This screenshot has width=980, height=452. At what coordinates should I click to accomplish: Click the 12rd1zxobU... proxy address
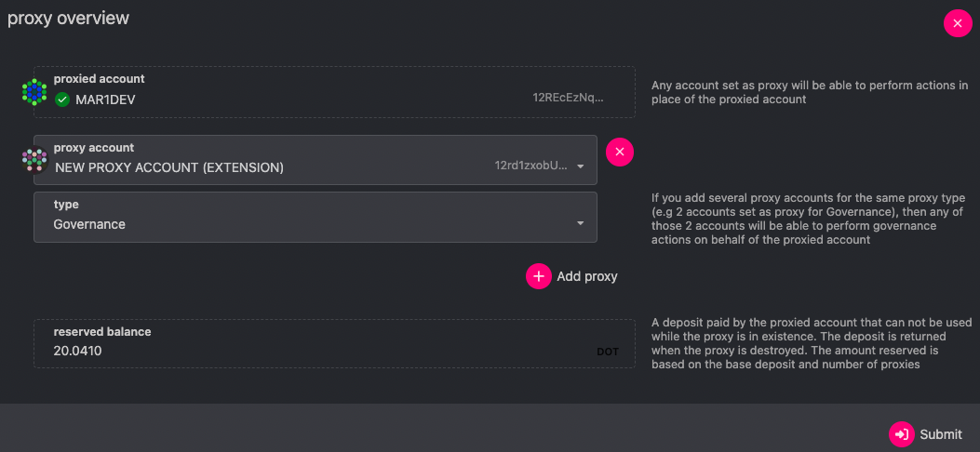coord(530,166)
